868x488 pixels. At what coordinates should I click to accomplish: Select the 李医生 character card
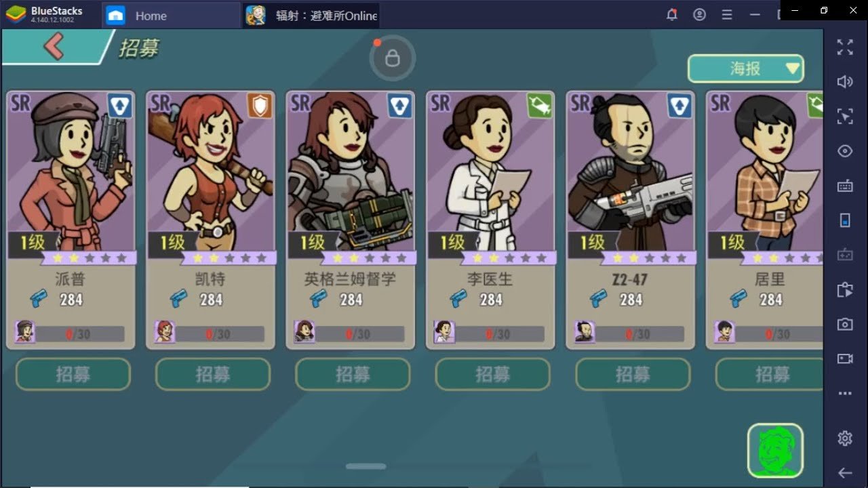(490, 220)
